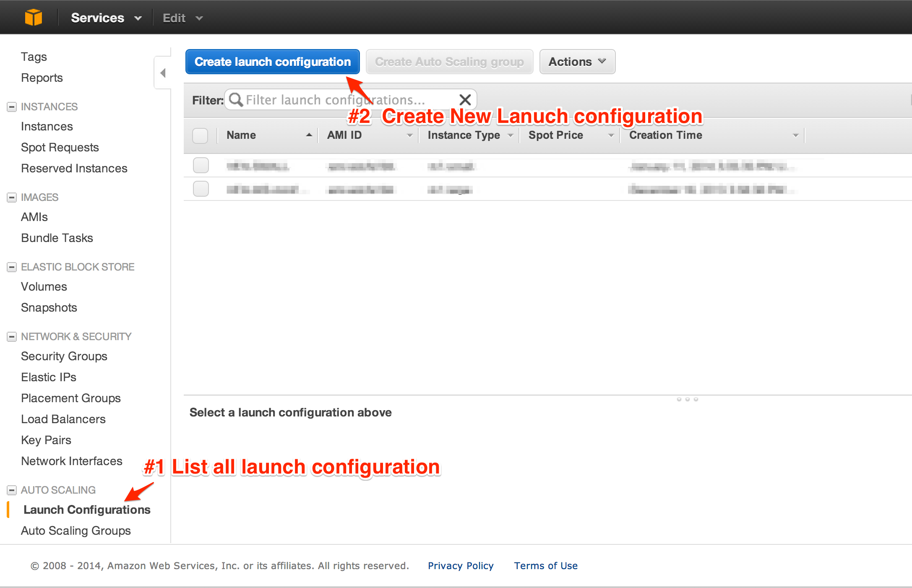Open Security Groups page
The image size is (912, 588).
pyautogui.click(x=64, y=356)
